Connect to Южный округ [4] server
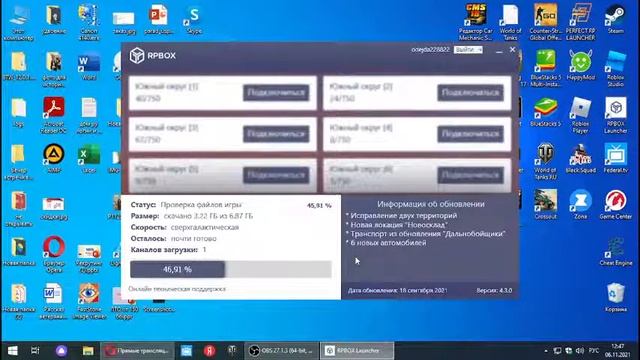Screen dimensions: 640x360 click(x=470, y=134)
